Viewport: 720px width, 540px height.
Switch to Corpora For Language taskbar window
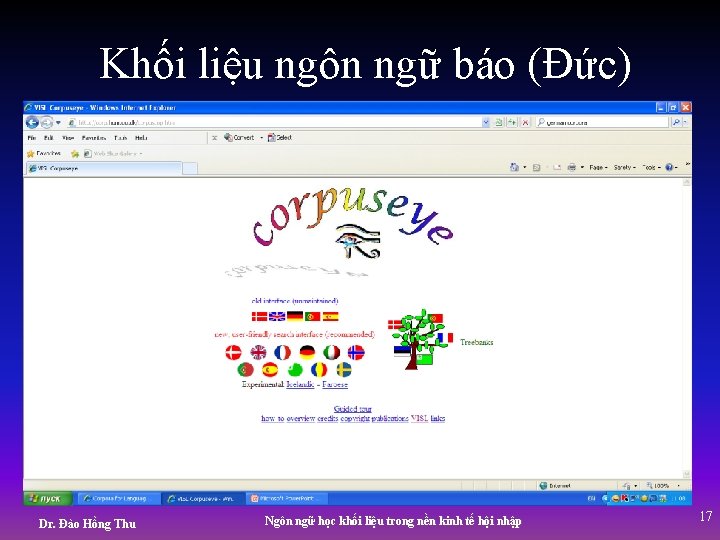pyautogui.click(x=118, y=498)
